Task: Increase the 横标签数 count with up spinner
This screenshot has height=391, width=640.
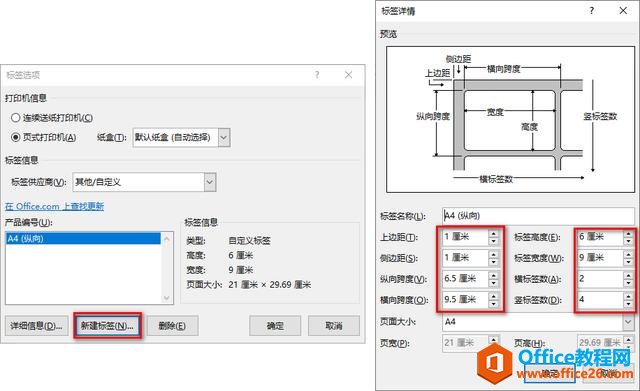Action: (x=629, y=275)
